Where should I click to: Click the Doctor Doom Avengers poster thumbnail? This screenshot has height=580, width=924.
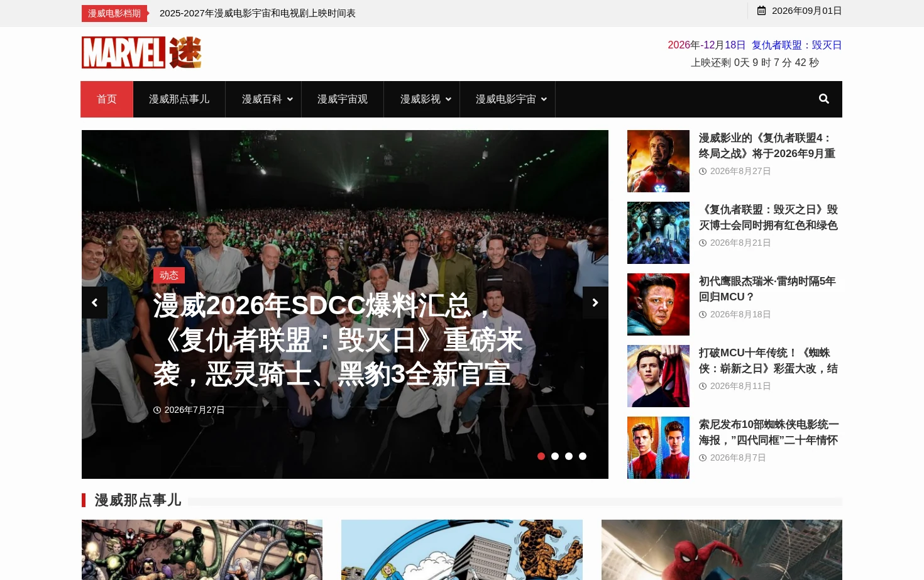point(658,233)
